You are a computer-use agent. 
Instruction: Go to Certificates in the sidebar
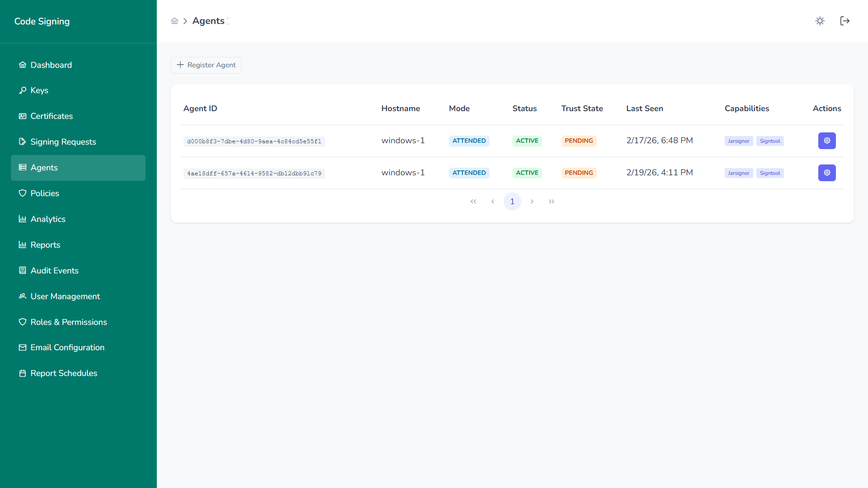[x=52, y=116]
